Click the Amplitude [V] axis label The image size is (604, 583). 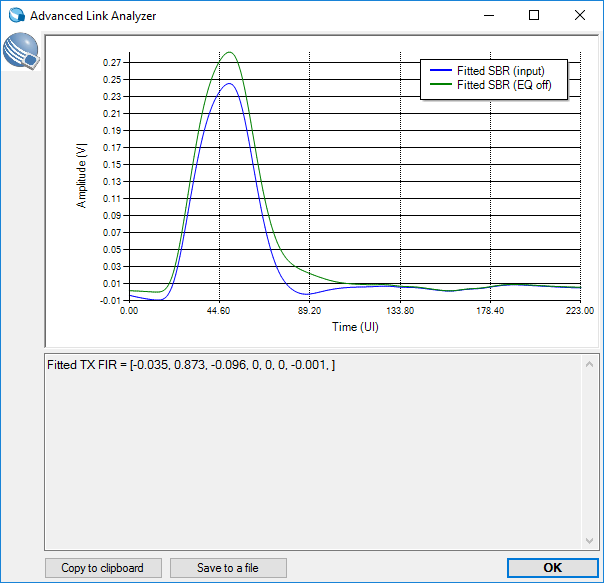[81, 176]
